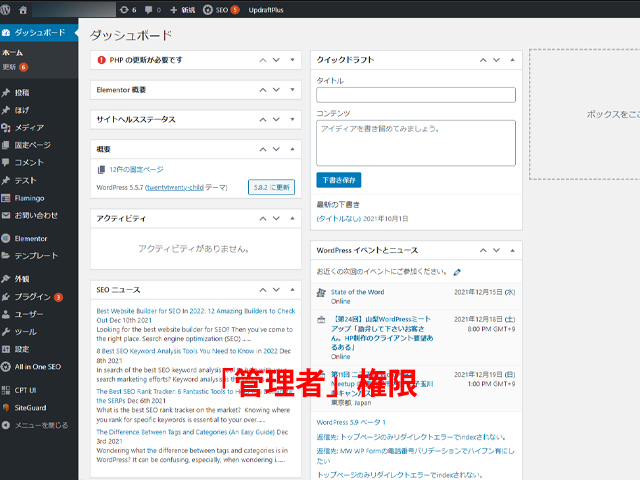This screenshot has width=640, height=480.
Task: Open テンプレート folder icon
Action: [x=6, y=256]
